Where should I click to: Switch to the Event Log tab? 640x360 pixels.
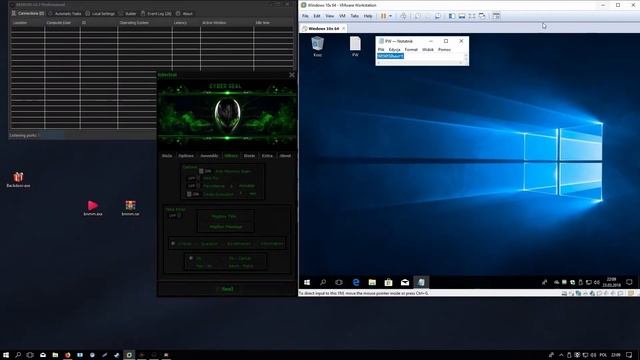point(156,13)
